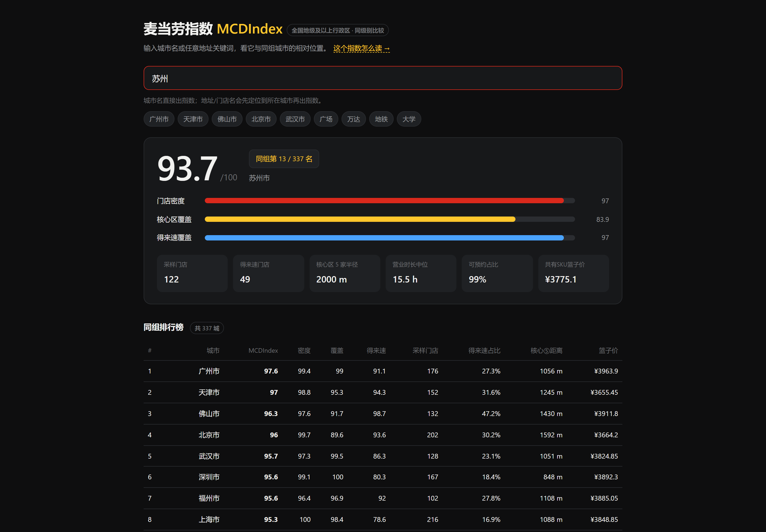This screenshot has height=532, width=766.
Task: Click the yellow 核心区覆盖 progress bar
Action: [x=390, y=219]
